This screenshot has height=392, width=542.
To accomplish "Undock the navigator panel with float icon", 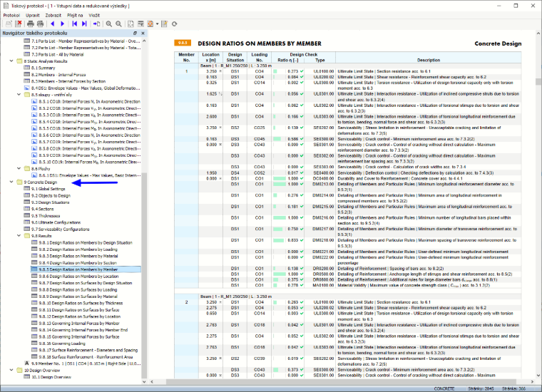I will (x=135, y=33).
